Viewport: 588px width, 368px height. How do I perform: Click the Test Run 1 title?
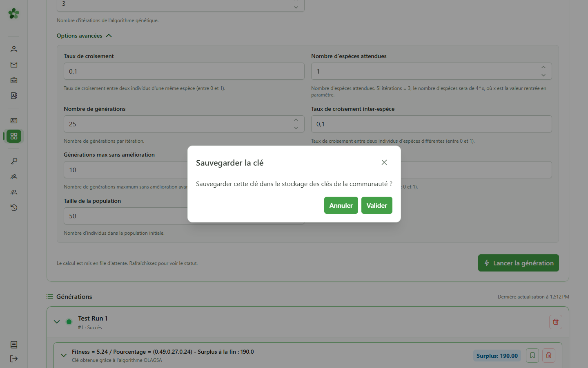click(x=93, y=319)
